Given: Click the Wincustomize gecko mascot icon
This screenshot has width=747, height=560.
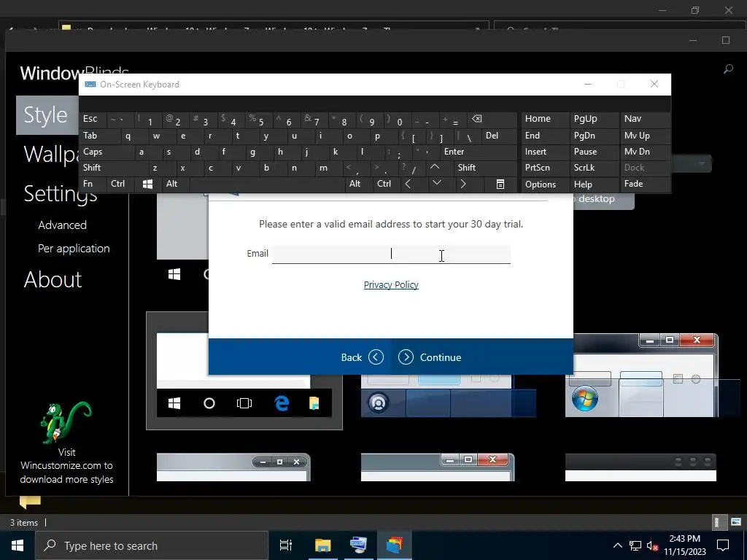Looking at the screenshot, I should [x=66, y=422].
